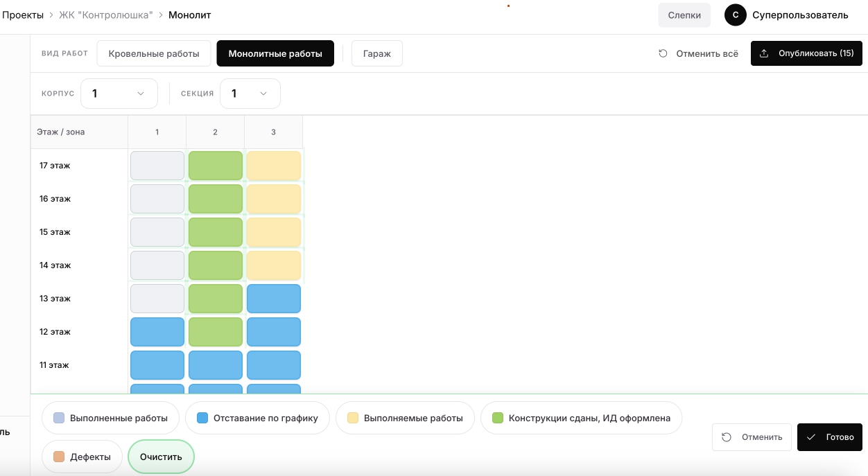Image resolution: width=868 pixels, height=476 pixels.
Task: Click the grey cell 15 этаж zone 1
Action: click(157, 232)
